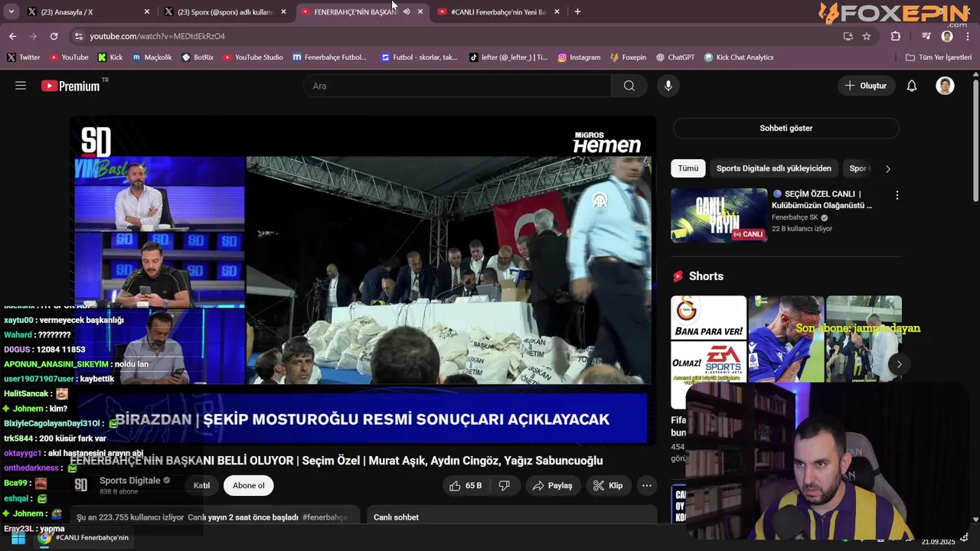Start voice search with the microphone

tap(668, 86)
